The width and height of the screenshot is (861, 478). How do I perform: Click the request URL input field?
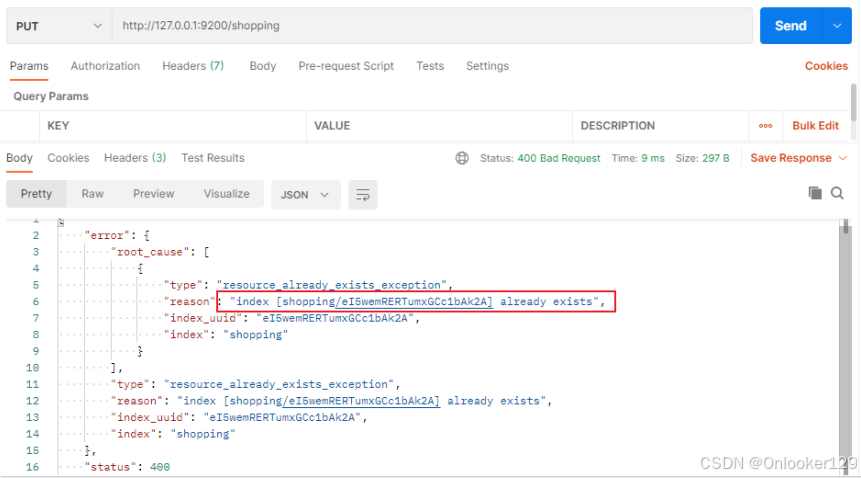point(432,26)
